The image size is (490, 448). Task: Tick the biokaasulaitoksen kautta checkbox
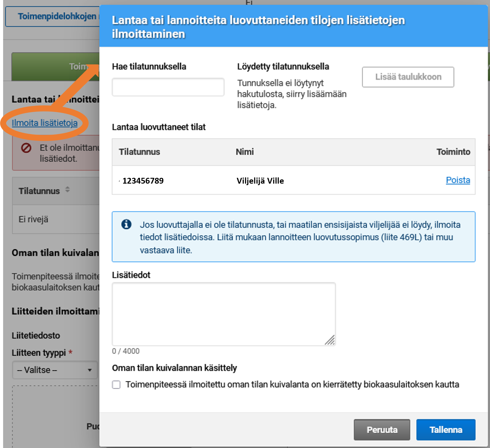116,385
